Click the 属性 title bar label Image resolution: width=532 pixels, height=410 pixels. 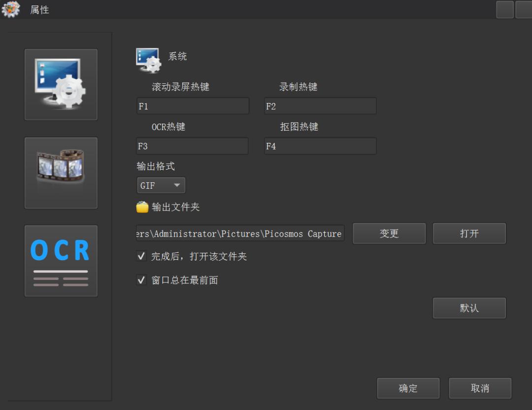point(39,9)
